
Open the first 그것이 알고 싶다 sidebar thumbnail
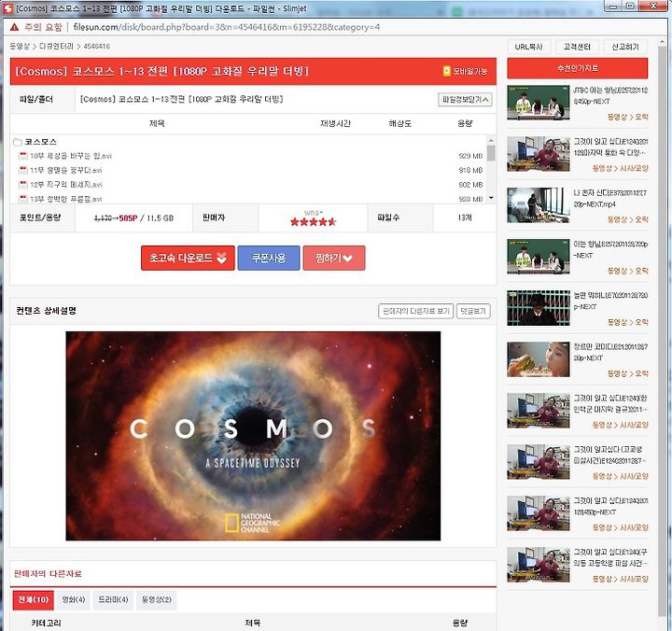pos(539,154)
